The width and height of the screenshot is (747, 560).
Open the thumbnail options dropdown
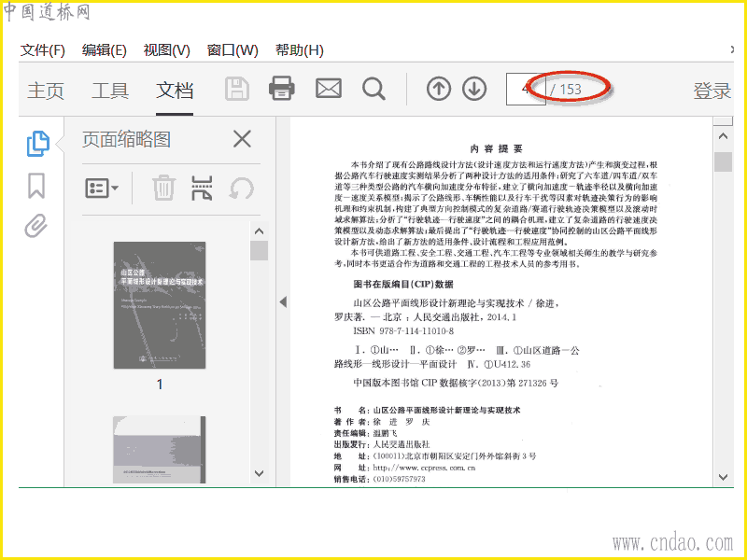(x=102, y=189)
